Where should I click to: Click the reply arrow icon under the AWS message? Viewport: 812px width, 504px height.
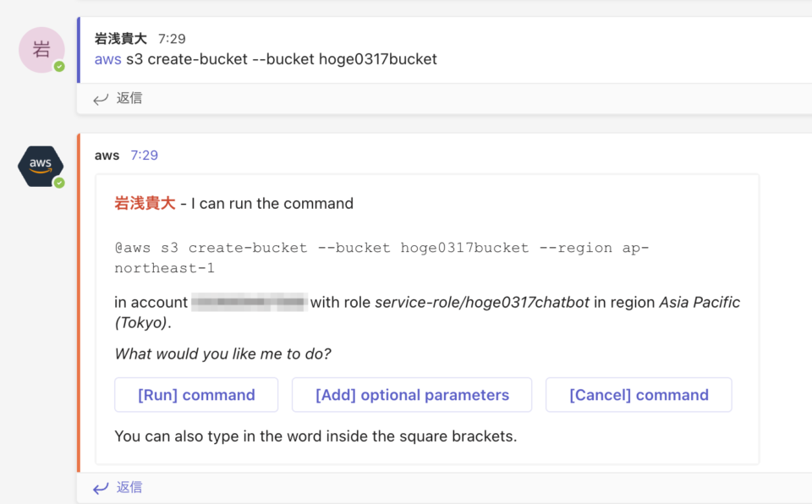[101, 487]
